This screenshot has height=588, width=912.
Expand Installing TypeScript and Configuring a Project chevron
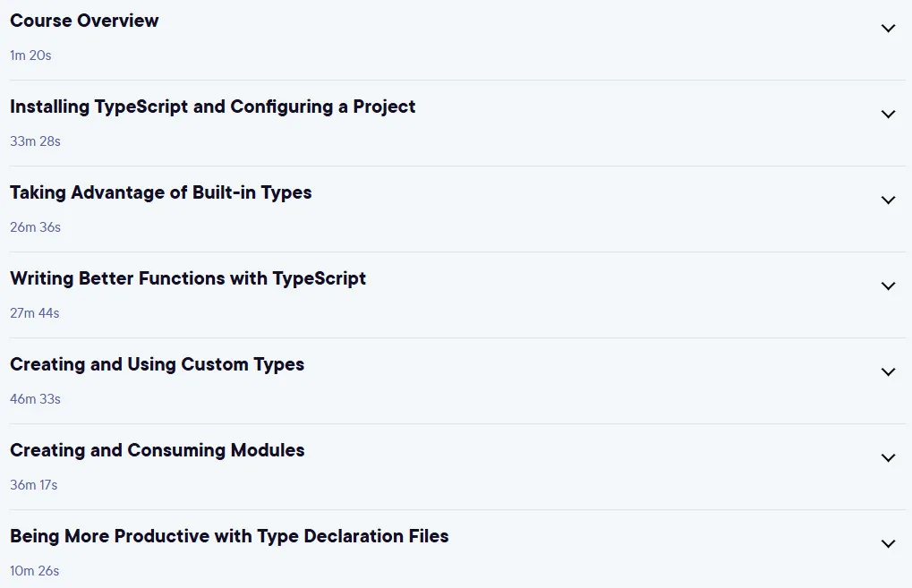[x=888, y=114]
